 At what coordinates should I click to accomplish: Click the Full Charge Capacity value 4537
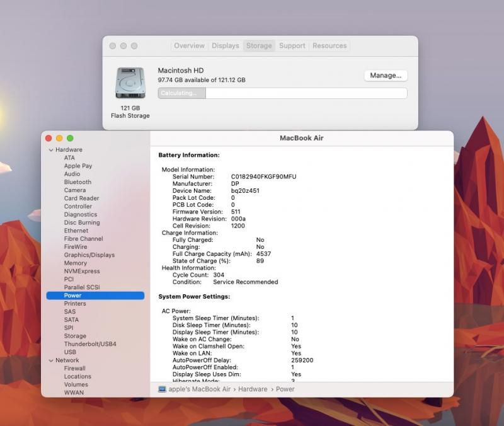pos(263,254)
